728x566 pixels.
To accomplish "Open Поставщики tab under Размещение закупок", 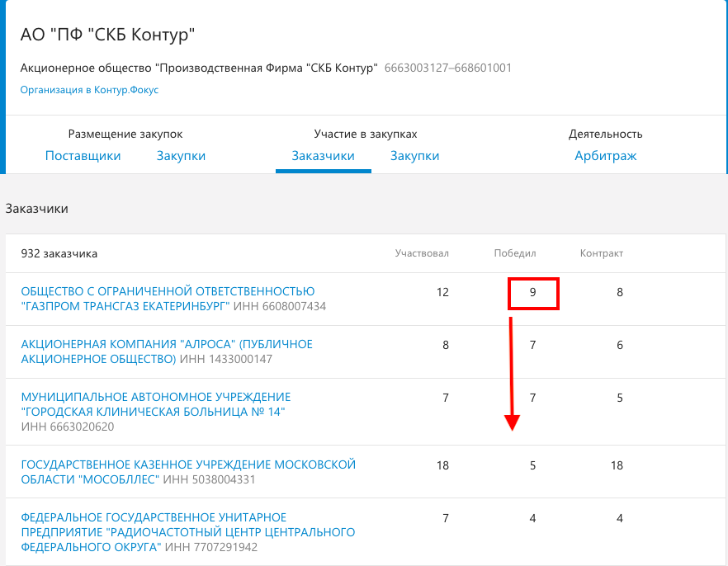I will [83, 156].
